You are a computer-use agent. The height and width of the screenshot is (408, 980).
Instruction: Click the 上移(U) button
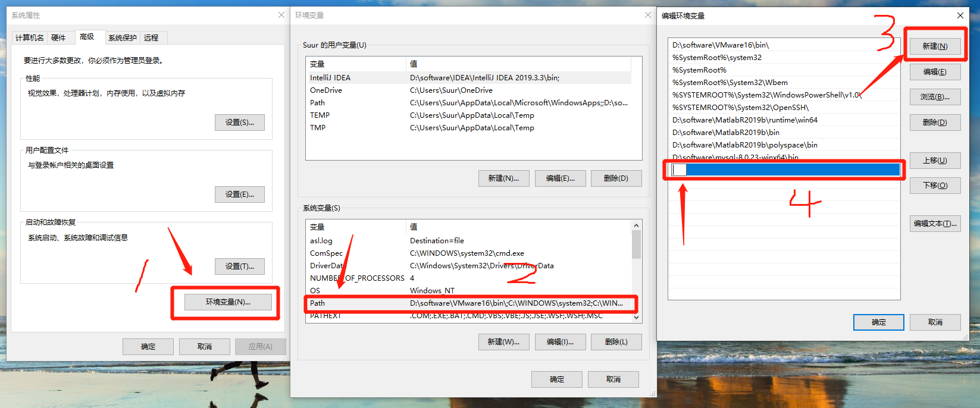click(935, 161)
